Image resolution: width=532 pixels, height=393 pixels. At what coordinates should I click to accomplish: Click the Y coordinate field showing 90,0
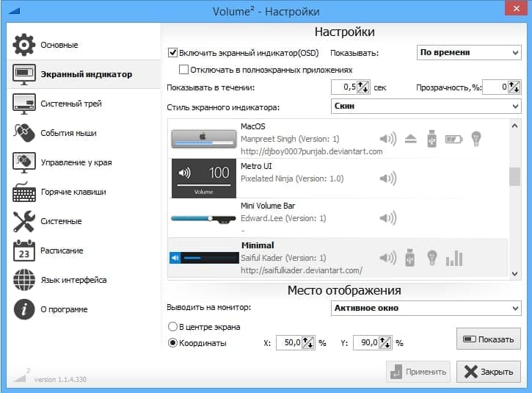tap(365, 343)
